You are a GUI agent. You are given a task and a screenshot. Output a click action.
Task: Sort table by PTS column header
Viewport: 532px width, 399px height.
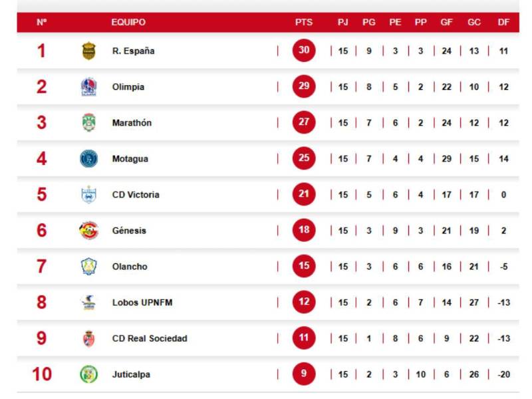tap(304, 22)
